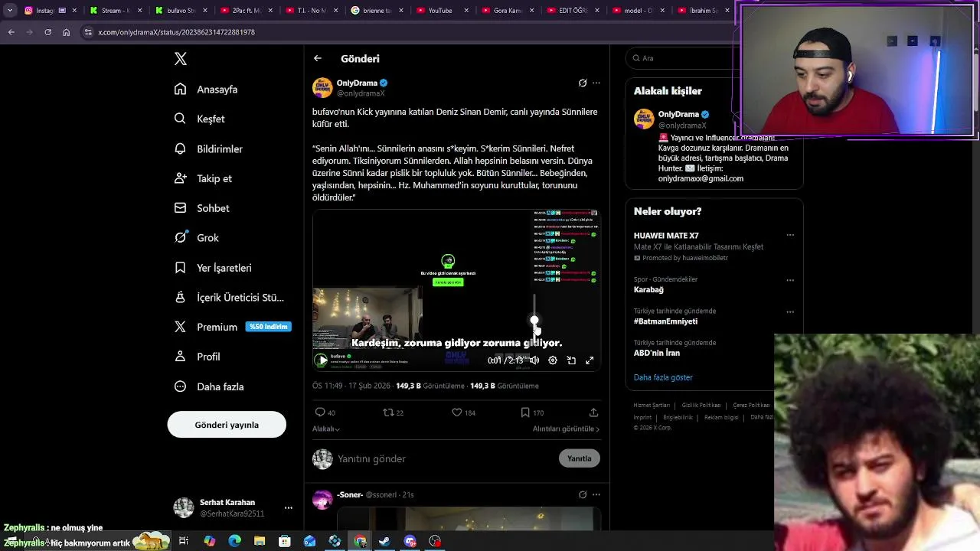The width and height of the screenshot is (980, 551).
Task: Play the embedded video
Action: (x=322, y=360)
